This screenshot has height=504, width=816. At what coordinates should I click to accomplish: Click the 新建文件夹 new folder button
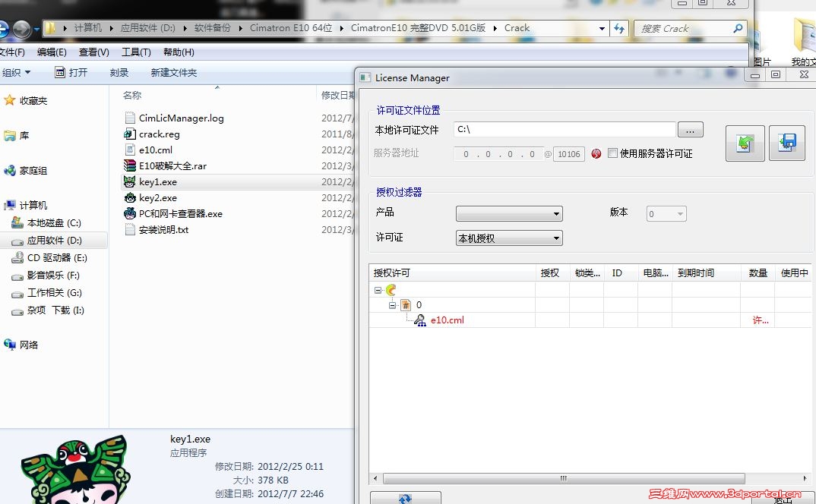click(174, 73)
